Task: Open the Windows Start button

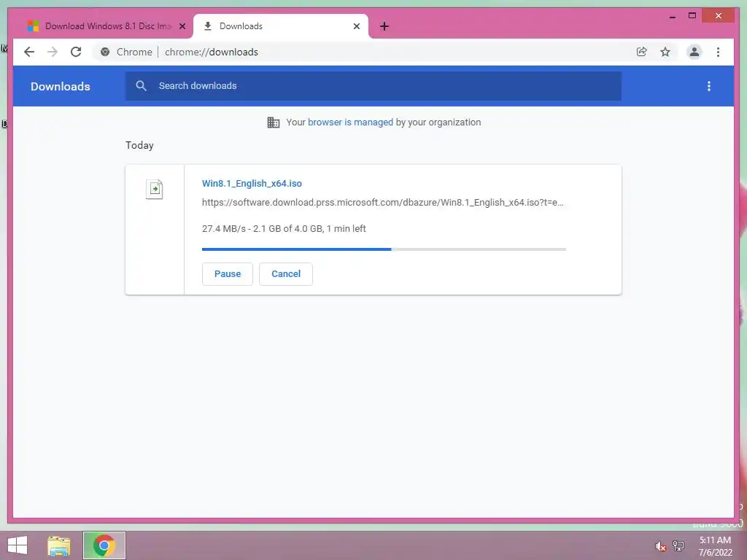Action: (18, 545)
